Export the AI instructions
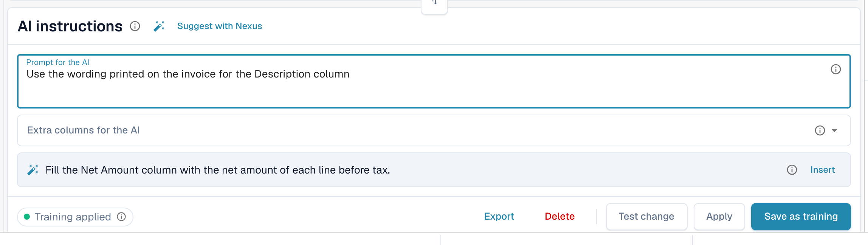The image size is (868, 245). [499, 216]
